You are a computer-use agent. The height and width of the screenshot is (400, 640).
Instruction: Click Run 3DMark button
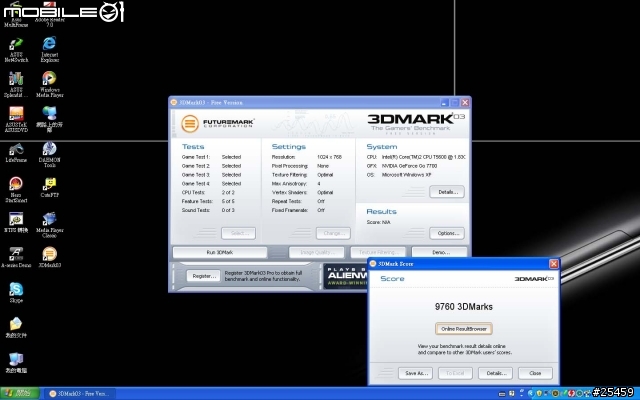pos(220,252)
